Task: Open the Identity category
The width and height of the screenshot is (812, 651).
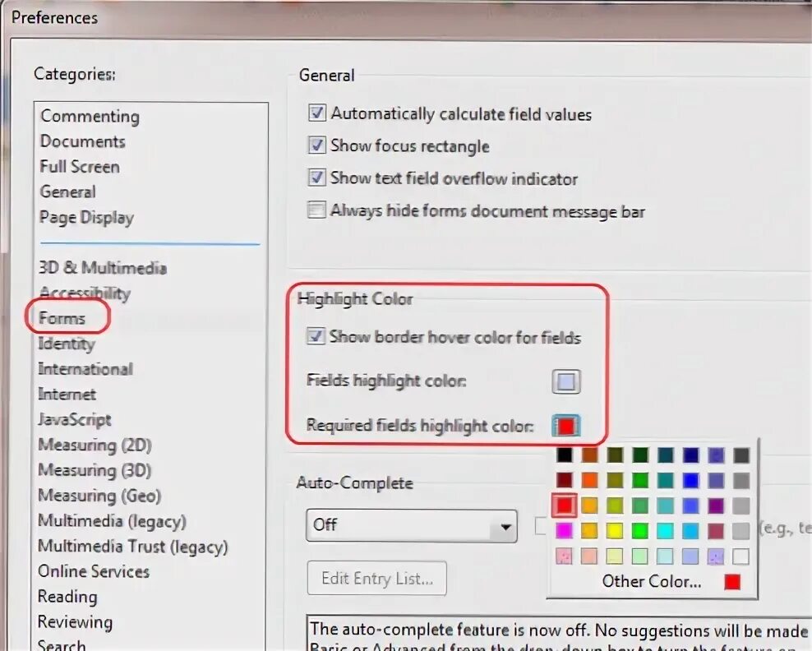Action: (67, 344)
